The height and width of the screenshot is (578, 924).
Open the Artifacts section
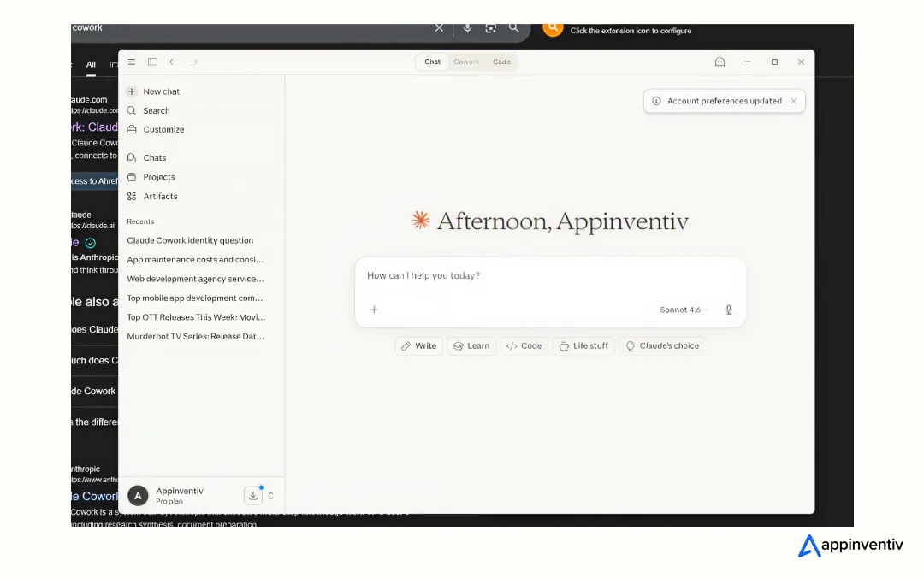pos(160,196)
